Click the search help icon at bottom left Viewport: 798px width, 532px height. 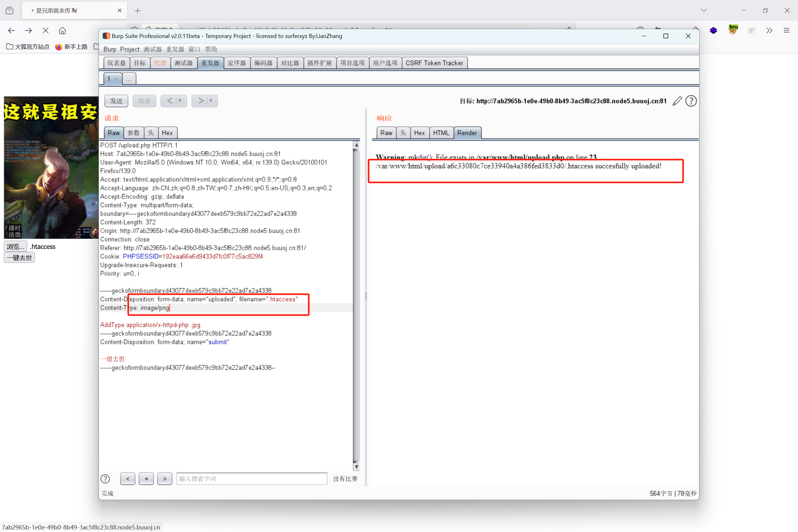click(x=105, y=478)
